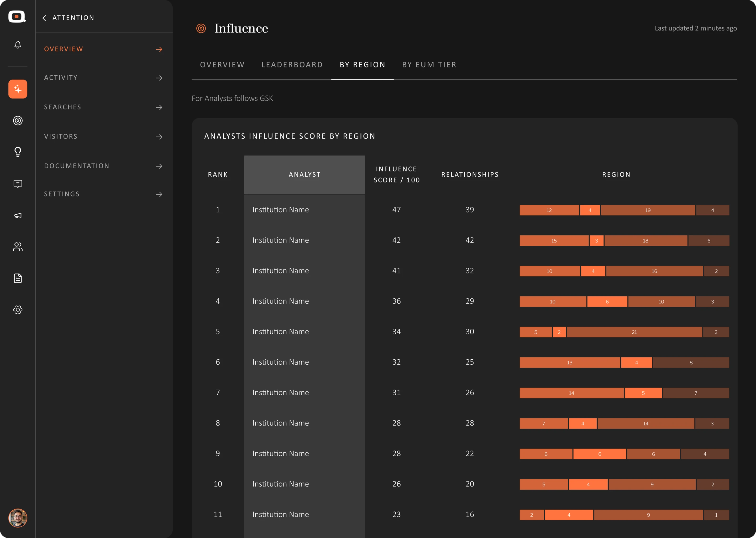756x538 pixels.
Task: Click the user profile avatar
Action: coord(18,518)
